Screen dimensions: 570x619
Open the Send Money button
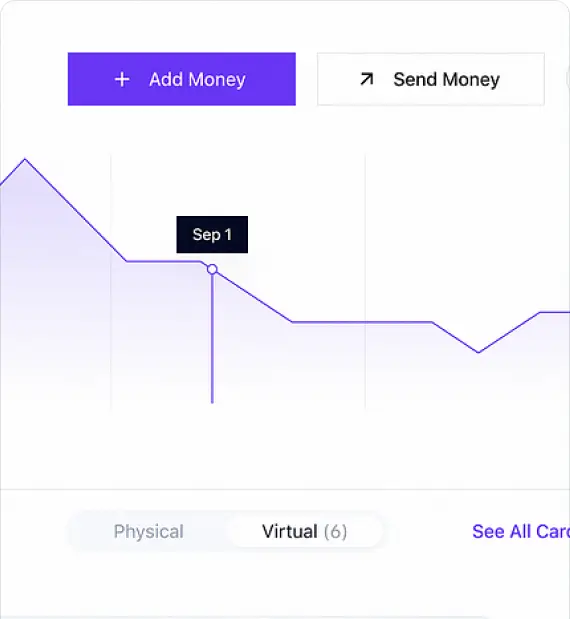tap(431, 79)
